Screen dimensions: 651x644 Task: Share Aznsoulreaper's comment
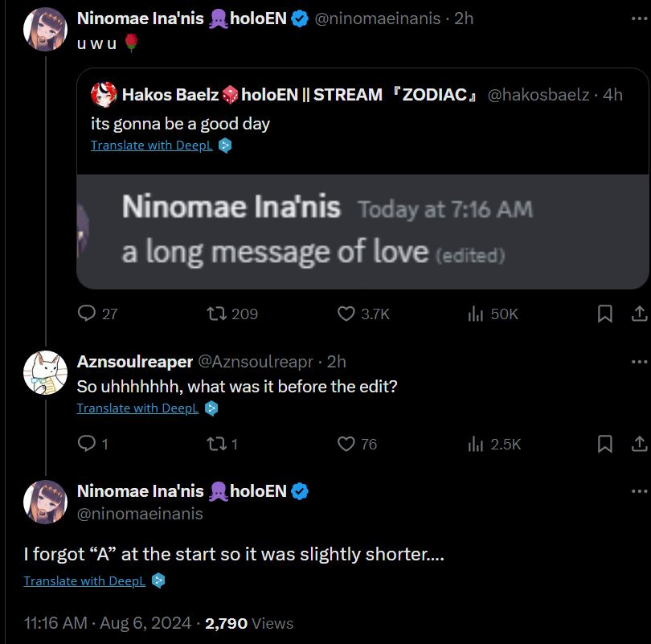(x=640, y=444)
